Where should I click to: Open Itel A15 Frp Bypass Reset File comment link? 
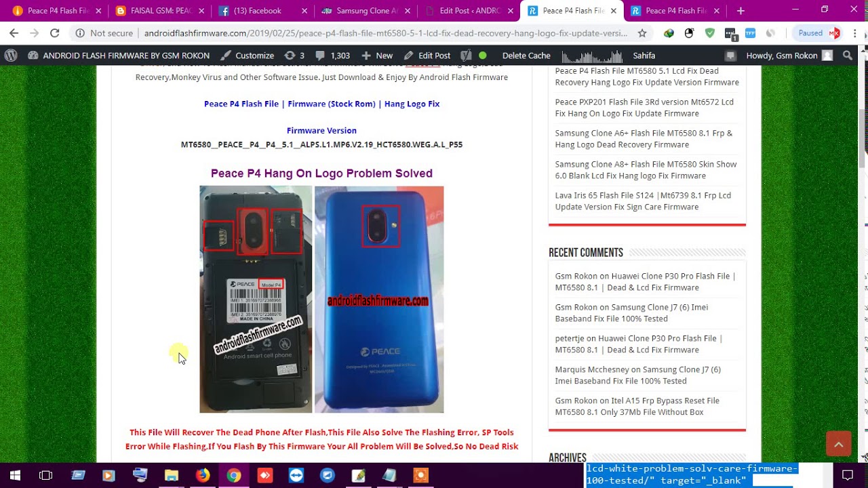pyautogui.click(x=637, y=406)
